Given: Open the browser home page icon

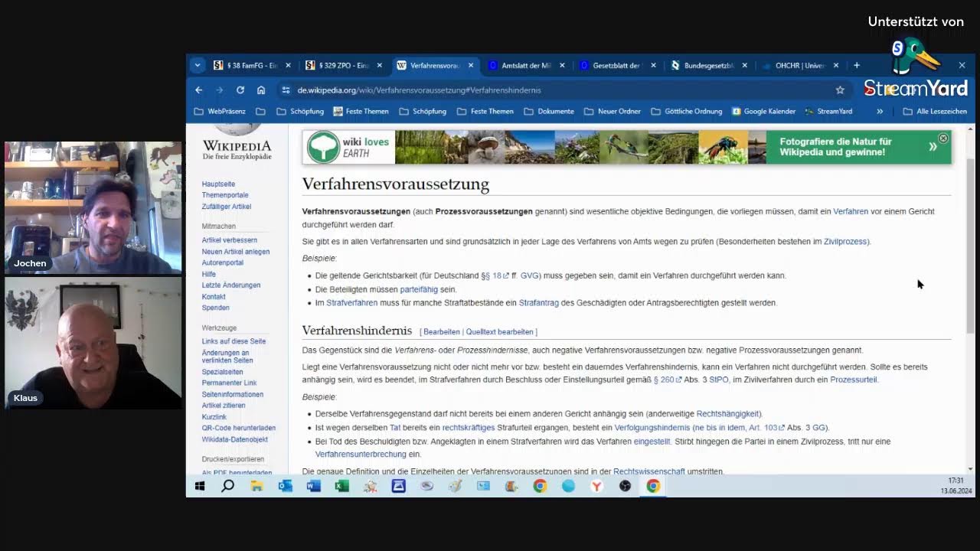Looking at the screenshot, I should coord(261,90).
